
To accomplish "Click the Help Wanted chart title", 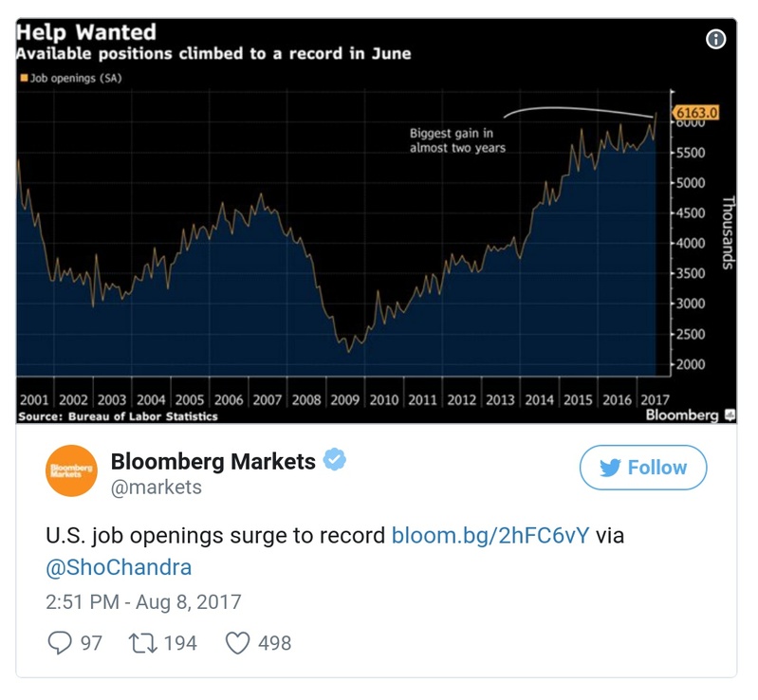I will (x=85, y=34).
